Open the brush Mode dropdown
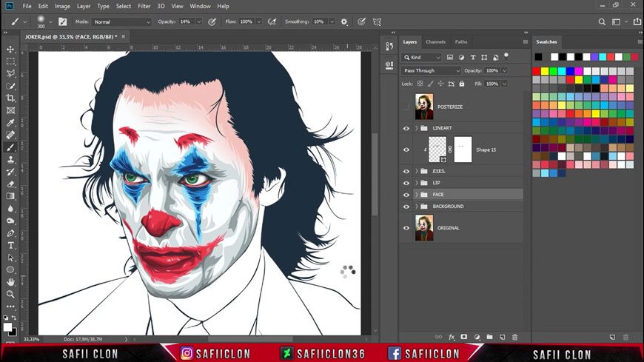The image size is (644, 362). click(121, 21)
